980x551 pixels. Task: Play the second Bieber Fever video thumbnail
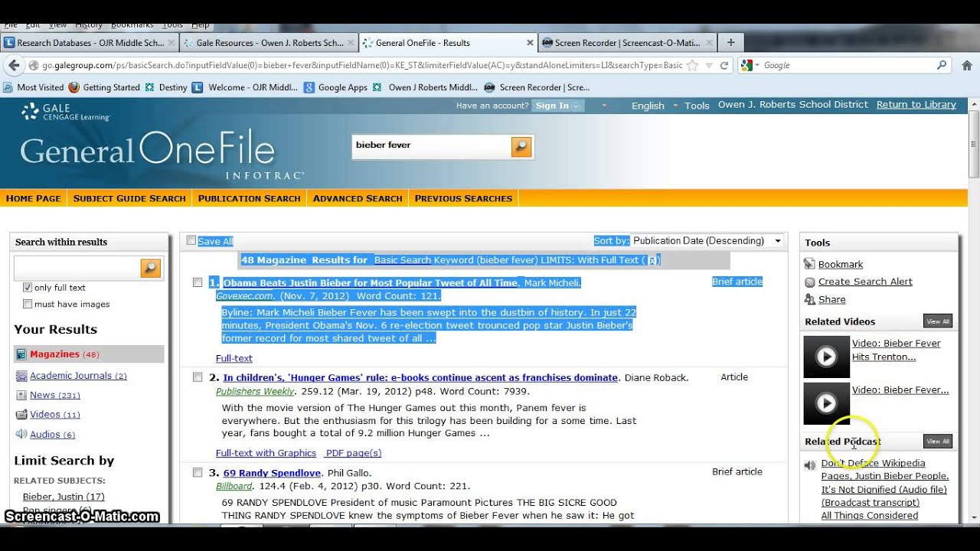click(x=826, y=403)
